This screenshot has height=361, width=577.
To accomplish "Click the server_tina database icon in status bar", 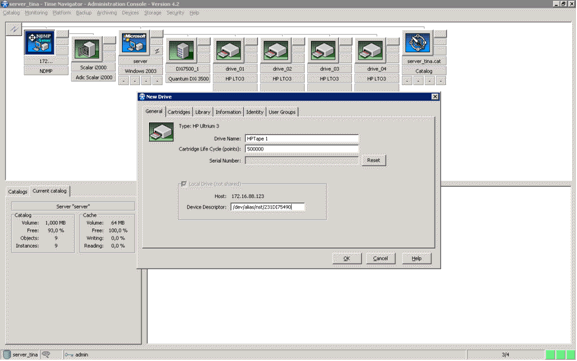I will (x=7, y=354).
